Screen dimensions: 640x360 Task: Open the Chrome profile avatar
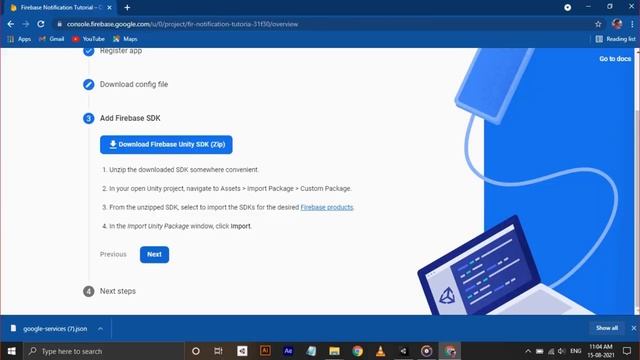(617, 24)
